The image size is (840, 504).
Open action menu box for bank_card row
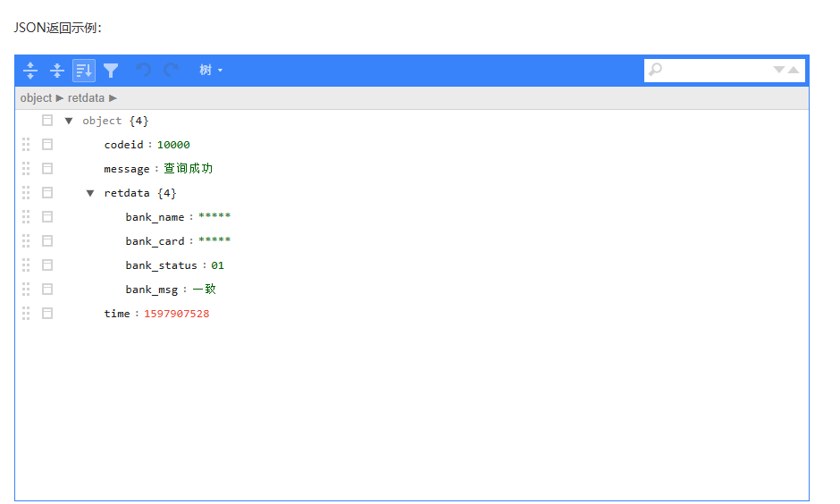47,241
